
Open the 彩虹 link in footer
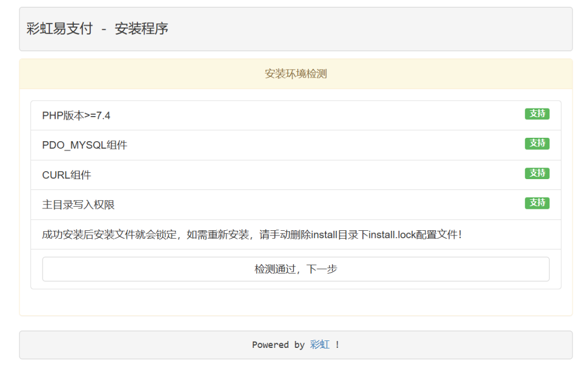tap(320, 344)
